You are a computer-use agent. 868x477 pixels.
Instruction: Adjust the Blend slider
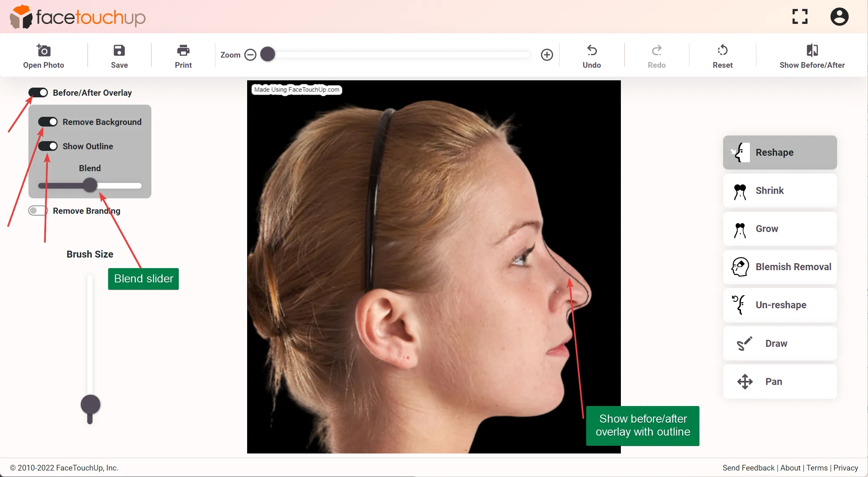click(x=90, y=185)
